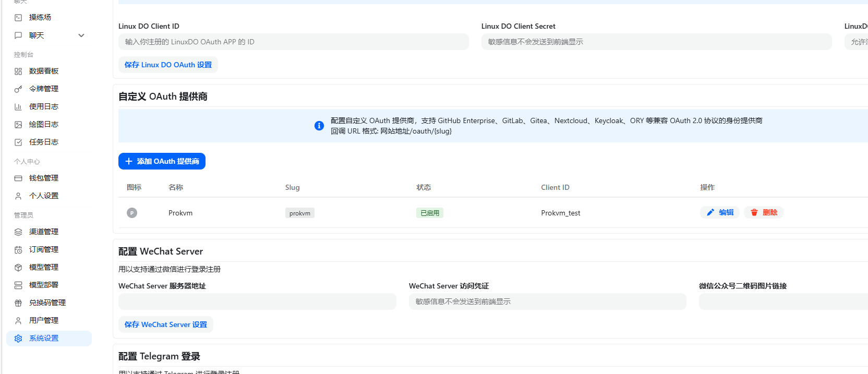The width and height of the screenshot is (868, 374).
Task: Select 系统设置 in the sidebar
Action: [44, 338]
